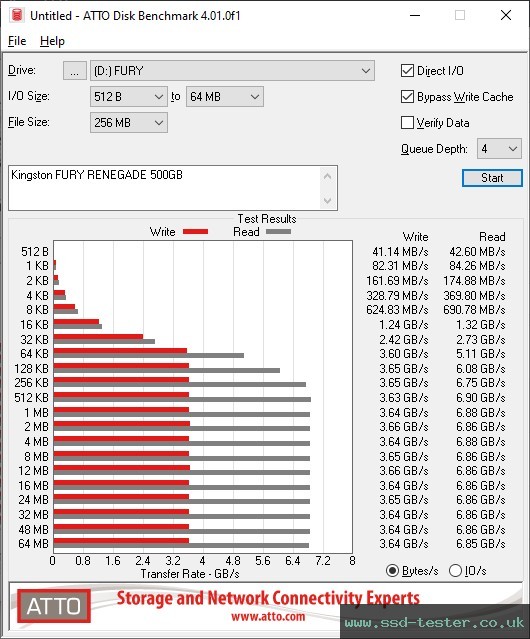Viewport: 530px width, 639px height.
Task: Close the ATTO Disk Benchmark window
Action: pos(506,15)
